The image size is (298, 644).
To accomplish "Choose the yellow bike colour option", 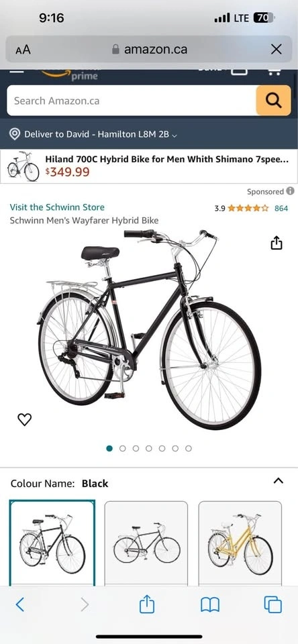I will [240, 543].
